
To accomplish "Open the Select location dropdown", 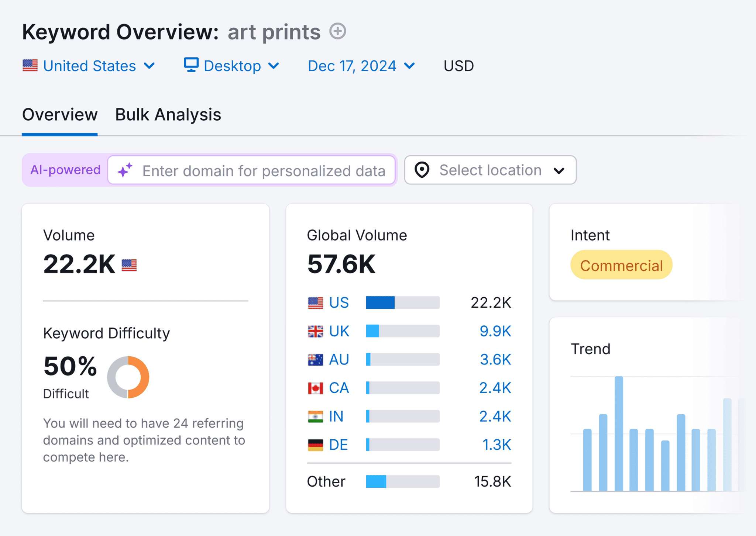I will pyautogui.click(x=490, y=170).
